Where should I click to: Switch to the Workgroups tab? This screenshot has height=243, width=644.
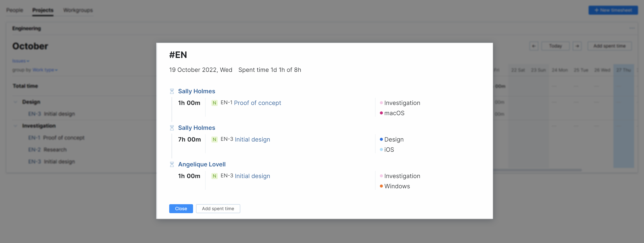(78, 10)
